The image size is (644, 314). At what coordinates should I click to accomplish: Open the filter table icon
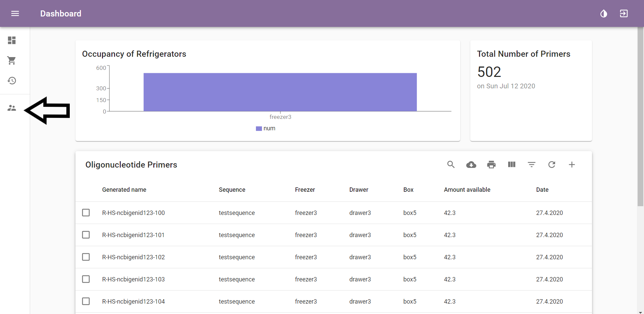coord(532,165)
